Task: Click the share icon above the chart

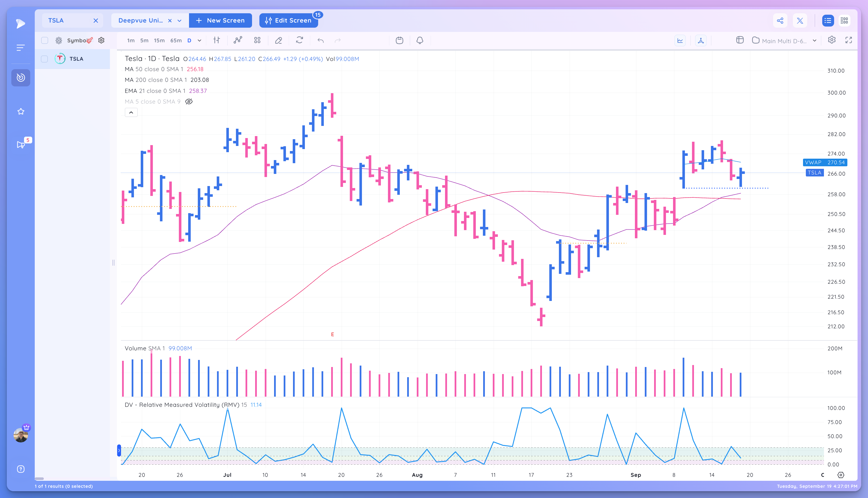Action: [780, 21]
